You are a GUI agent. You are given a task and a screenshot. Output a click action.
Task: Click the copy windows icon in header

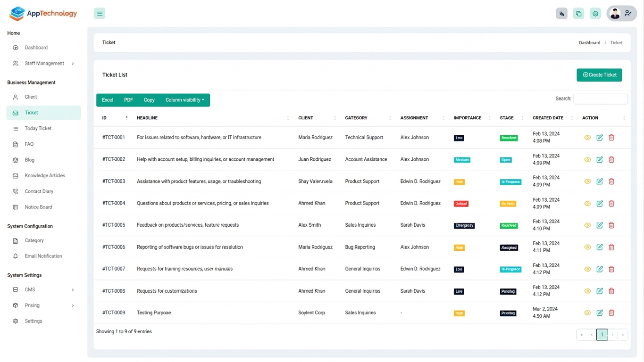[578, 14]
